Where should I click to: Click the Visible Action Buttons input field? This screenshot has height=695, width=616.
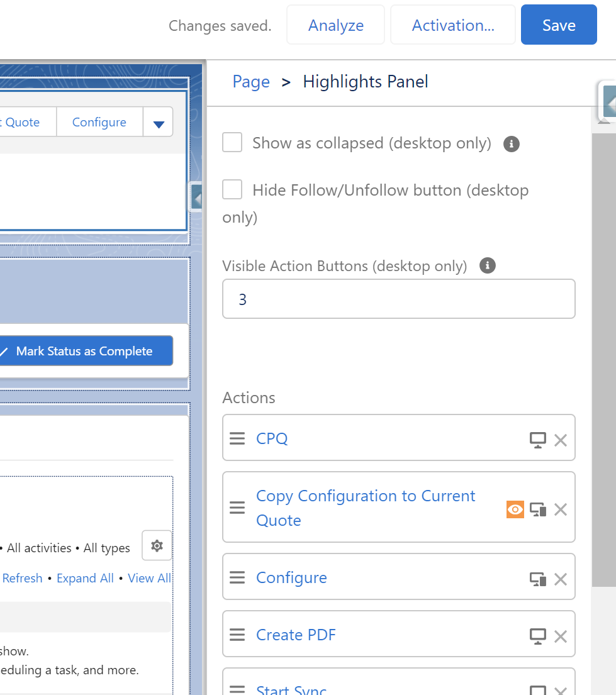click(399, 299)
